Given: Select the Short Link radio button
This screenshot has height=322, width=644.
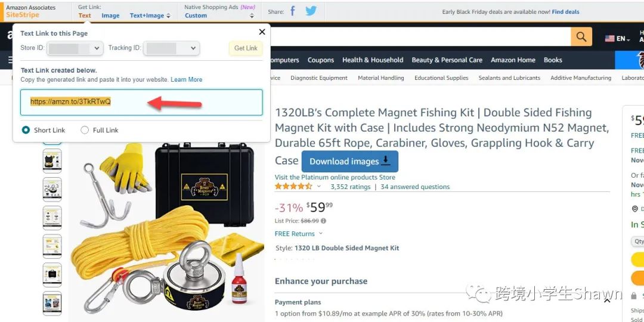Looking at the screenshot, I should [x=26, y=130].
